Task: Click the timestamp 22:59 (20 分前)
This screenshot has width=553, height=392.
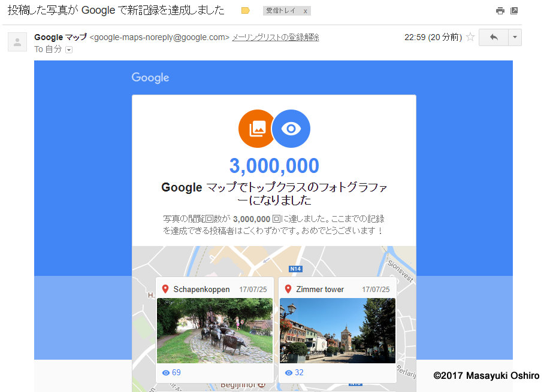Action: pyautogui.click(x=433, y=37)
